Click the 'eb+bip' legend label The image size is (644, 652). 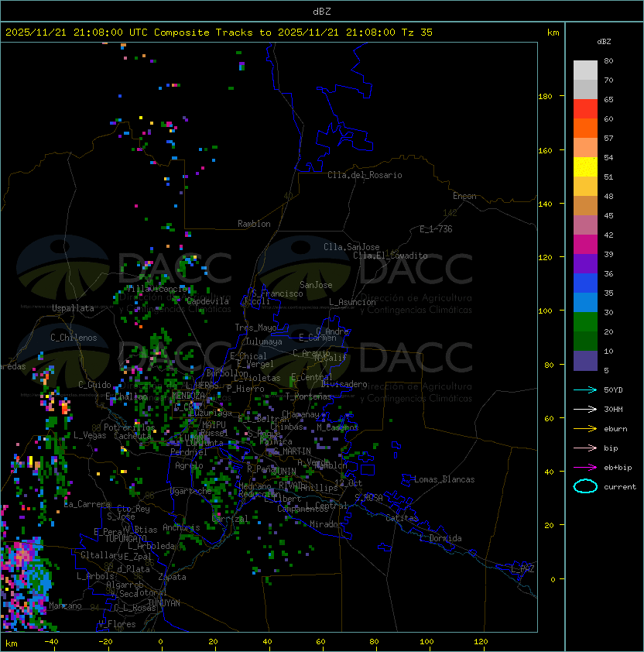pos(618,468)
